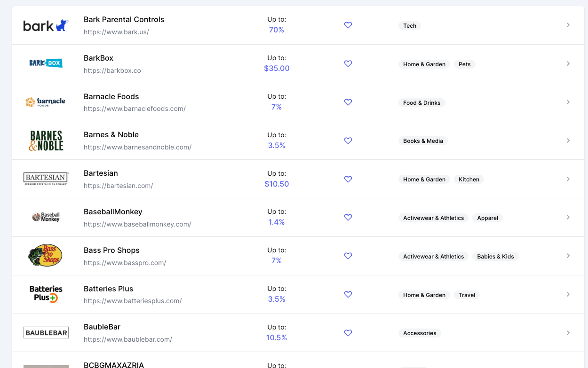Click the Barnes & Noble heart icon
Viewport: 588px width, 368px height.
348,141
